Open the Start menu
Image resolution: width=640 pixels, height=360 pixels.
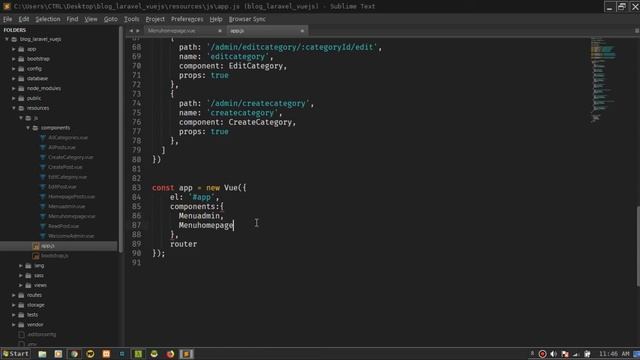(x=16, y=354)
